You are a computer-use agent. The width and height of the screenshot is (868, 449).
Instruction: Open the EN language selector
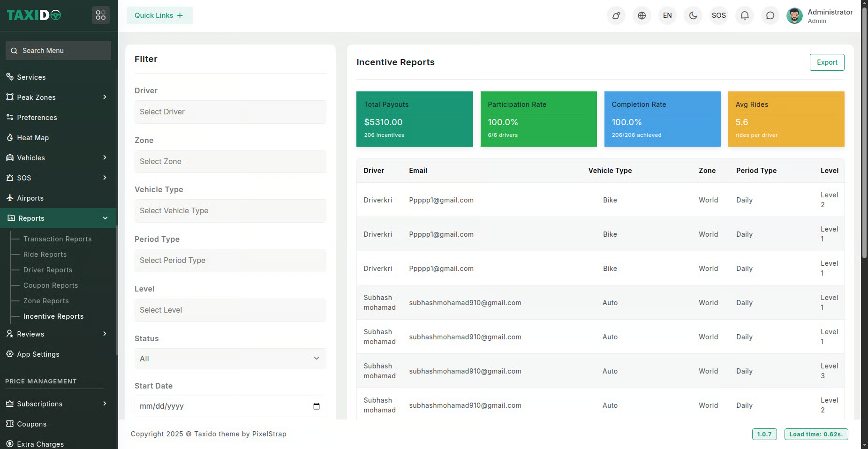667,15
